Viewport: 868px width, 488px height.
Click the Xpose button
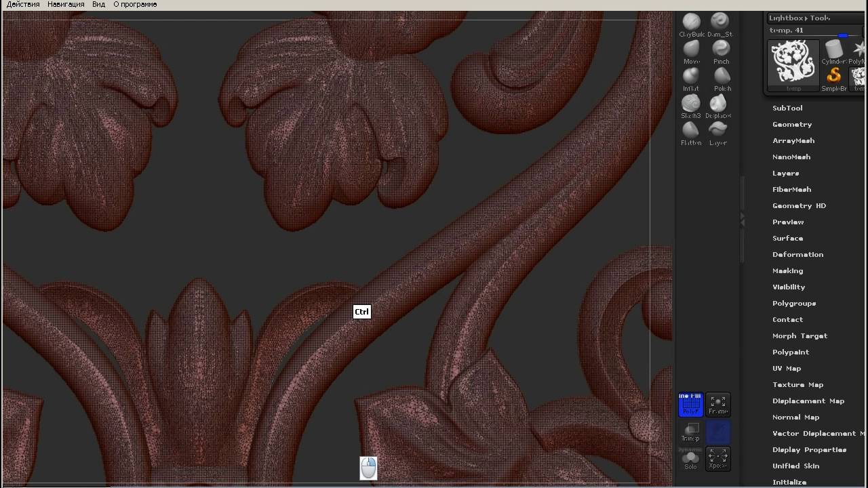(718, 459)
